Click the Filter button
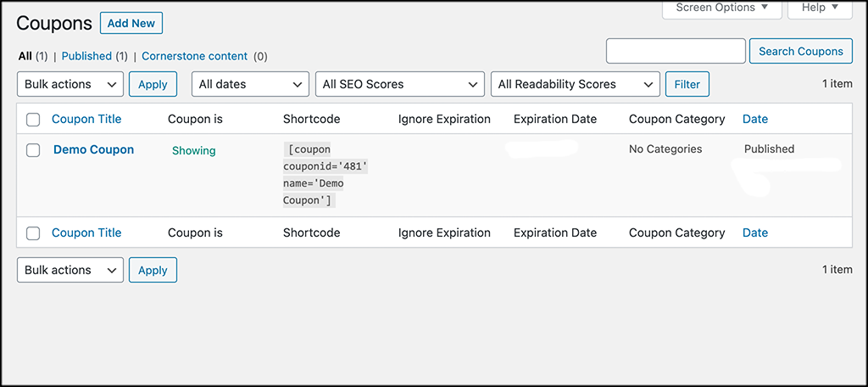The width and height of the screenshot is (868, 387). point(687,84)
